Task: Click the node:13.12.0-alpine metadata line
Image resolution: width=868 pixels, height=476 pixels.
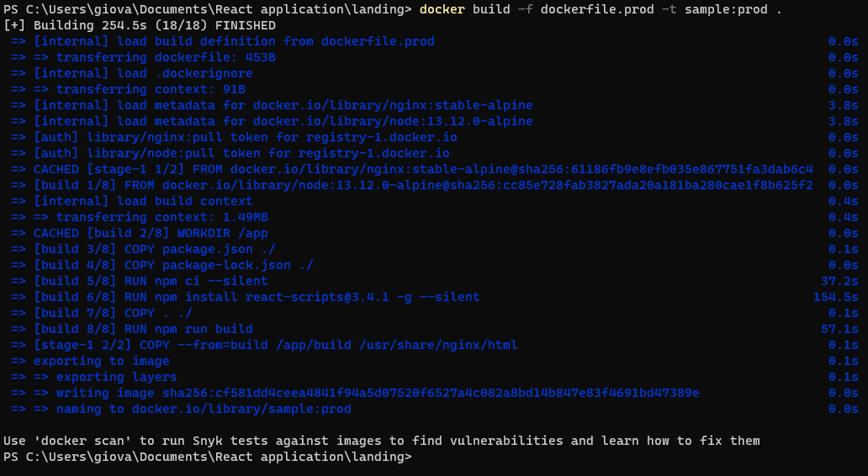Action: [272, 121]
